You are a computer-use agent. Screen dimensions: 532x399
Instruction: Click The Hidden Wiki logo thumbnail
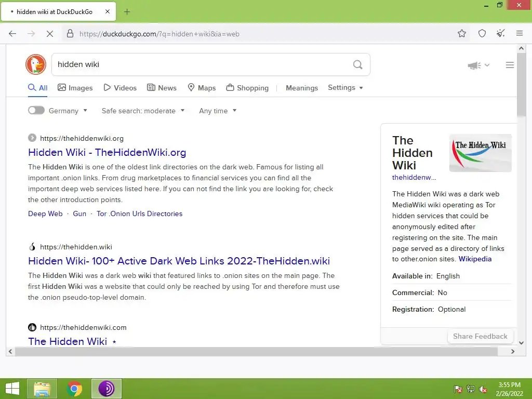coord(480,153)
